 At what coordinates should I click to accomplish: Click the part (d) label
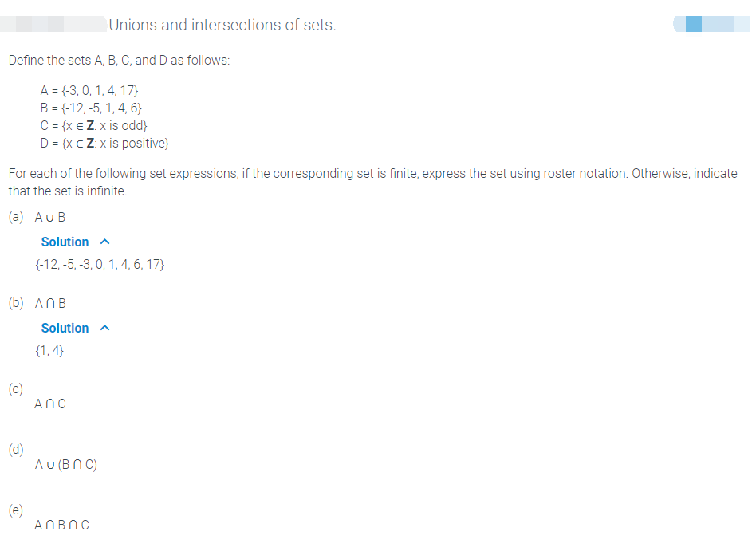[x=15, y=449]
